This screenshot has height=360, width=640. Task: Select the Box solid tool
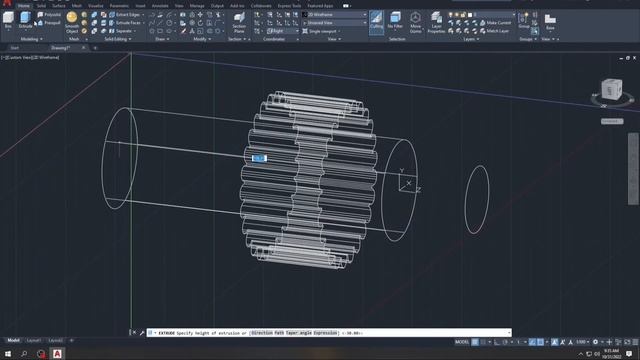coord(8,20)
